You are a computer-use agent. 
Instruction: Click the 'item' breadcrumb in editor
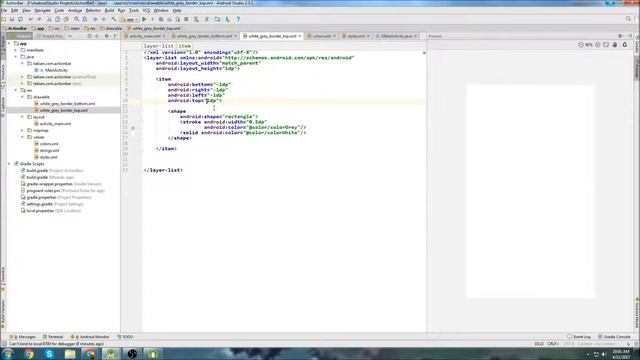click(x=184, y=46)
